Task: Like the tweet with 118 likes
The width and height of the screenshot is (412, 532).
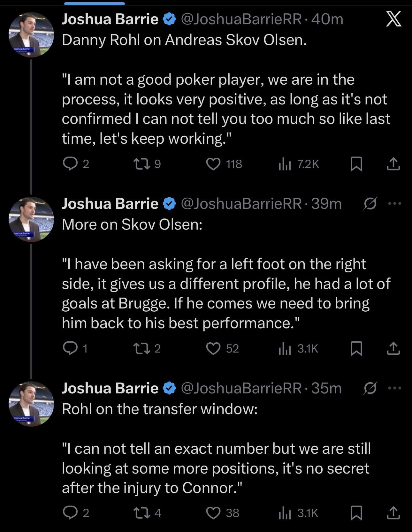Action: click(x=213, y=164)
